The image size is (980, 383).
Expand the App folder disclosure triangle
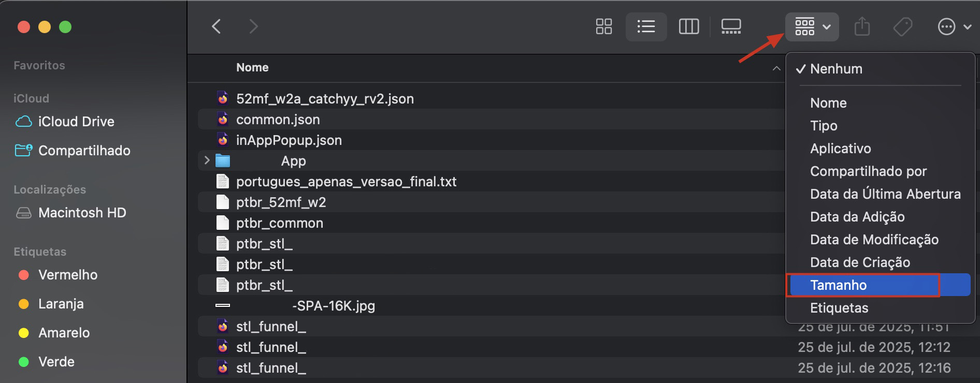coord(207,160)
